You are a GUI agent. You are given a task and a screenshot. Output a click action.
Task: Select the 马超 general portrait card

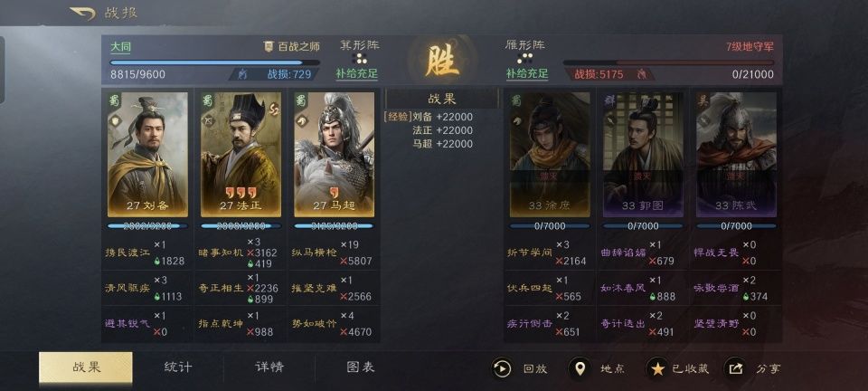(334, 155)
